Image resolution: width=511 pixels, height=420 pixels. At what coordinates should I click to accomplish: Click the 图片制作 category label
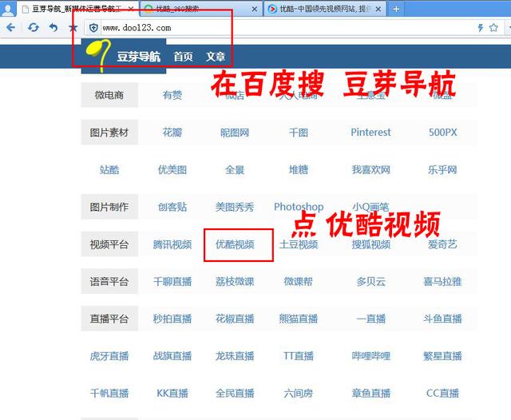(x=109, y=207)
